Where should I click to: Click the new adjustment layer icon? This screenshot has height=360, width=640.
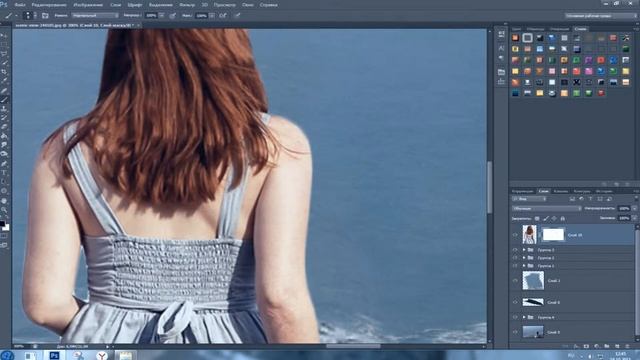pyautogui.click(x=597, y=346)
